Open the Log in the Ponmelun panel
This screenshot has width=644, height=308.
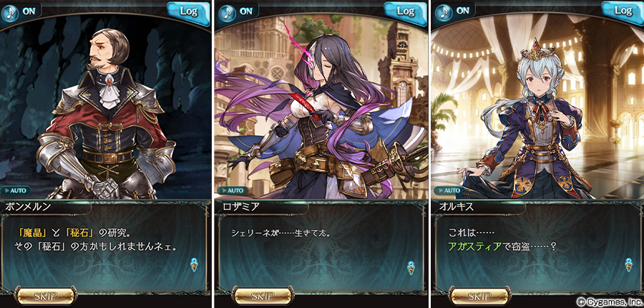188,12
